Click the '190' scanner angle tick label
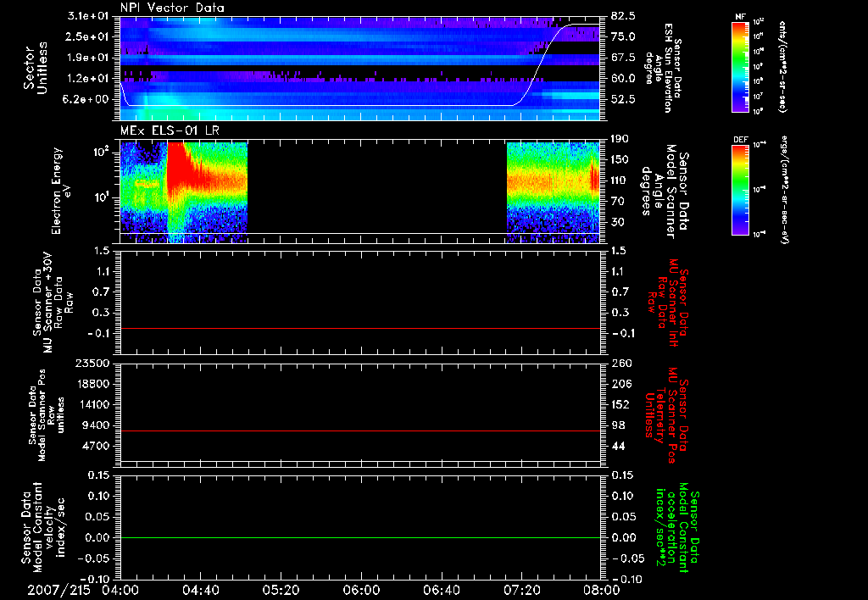 click(620, 139)
